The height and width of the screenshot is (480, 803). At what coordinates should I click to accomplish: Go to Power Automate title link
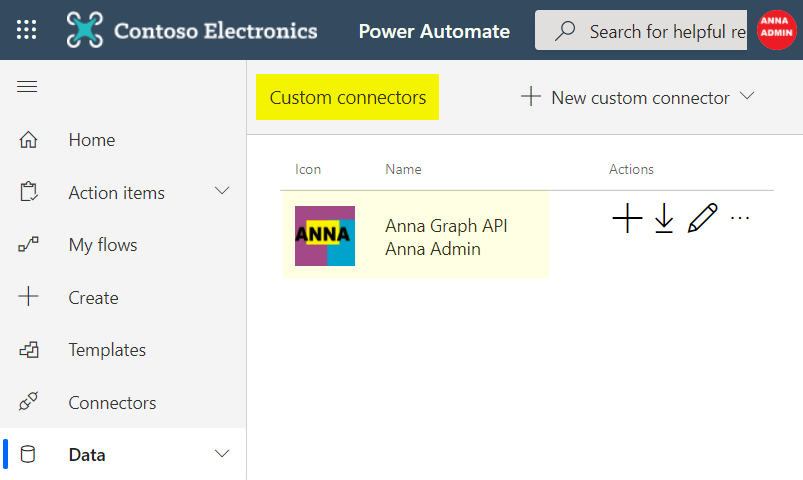click(434, 31)
